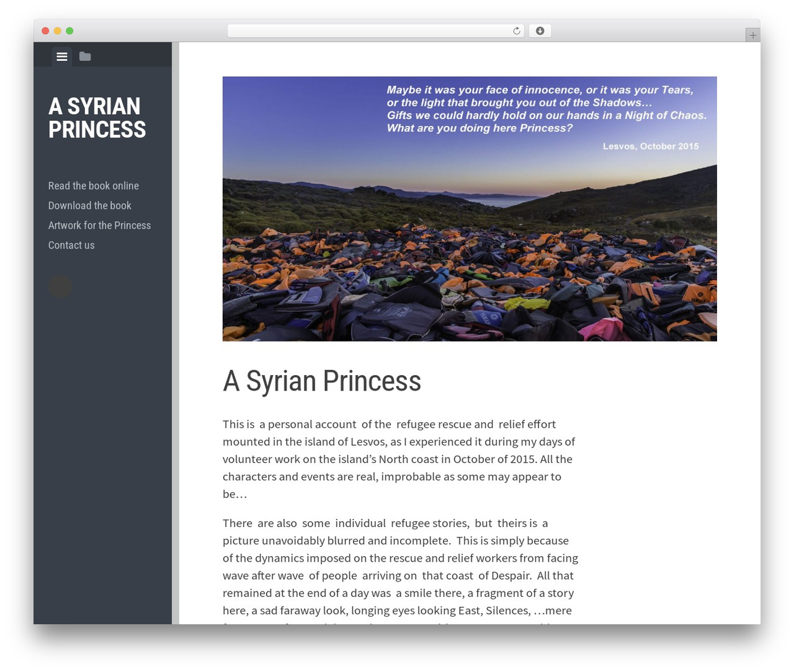Click the paragraph starting 'There are also some'
Viewport: 794px width, 672px height.
coord(401,570)
